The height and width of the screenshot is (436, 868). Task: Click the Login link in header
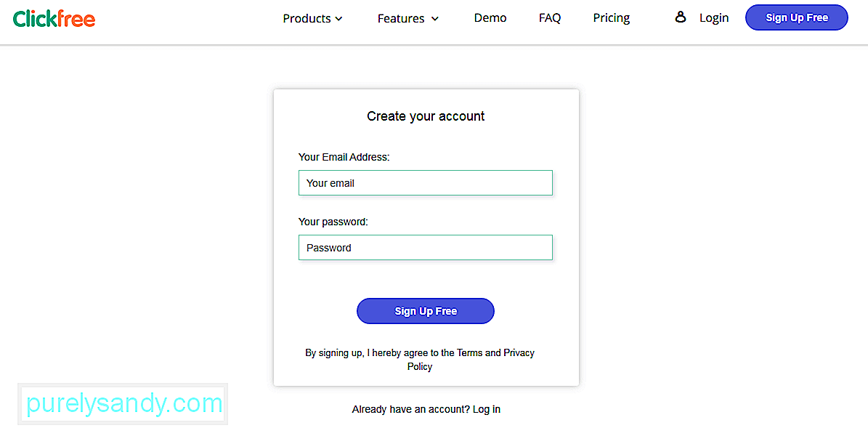click(714, 17)
